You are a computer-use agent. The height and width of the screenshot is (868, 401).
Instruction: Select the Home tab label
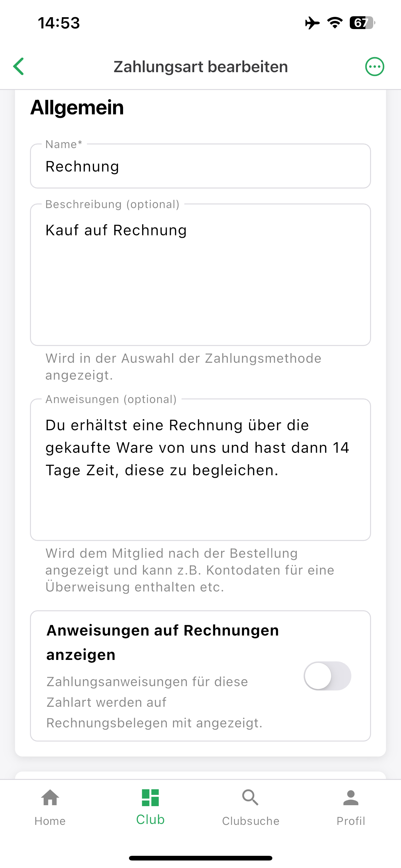coord(50,821)
